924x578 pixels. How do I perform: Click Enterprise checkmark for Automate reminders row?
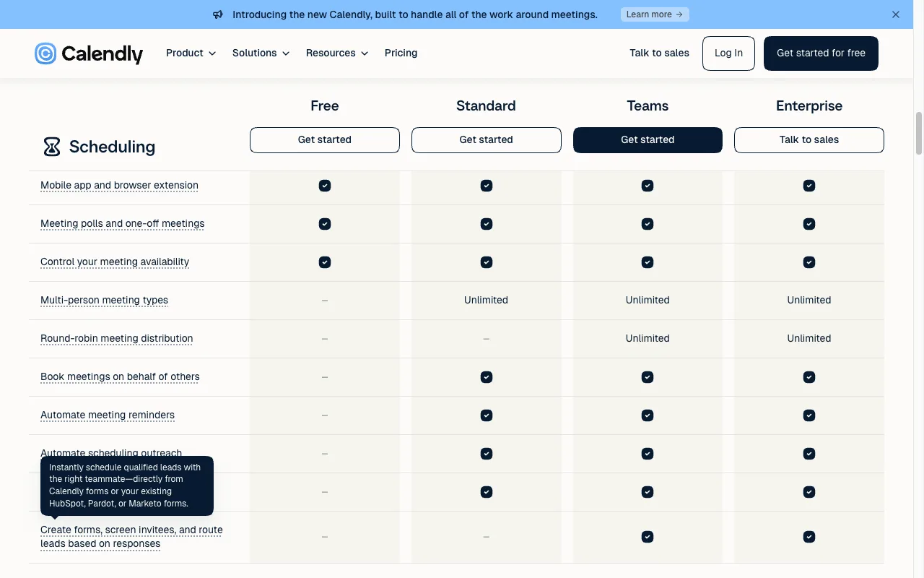click(x=809, y=415)
